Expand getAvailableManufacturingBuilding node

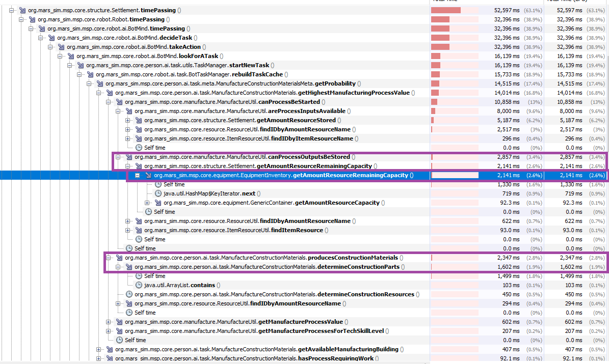pos(99,349)
